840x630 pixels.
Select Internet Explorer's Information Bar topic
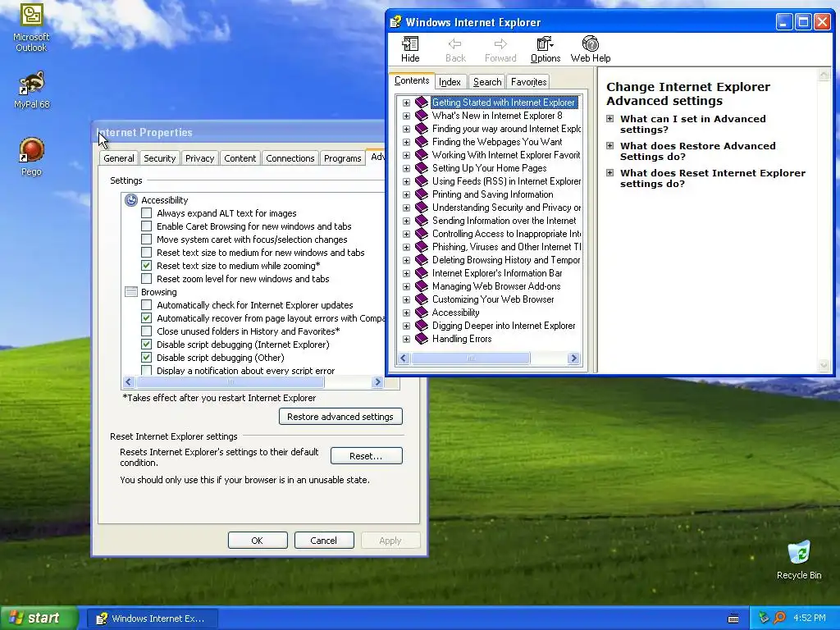(496, 272)
